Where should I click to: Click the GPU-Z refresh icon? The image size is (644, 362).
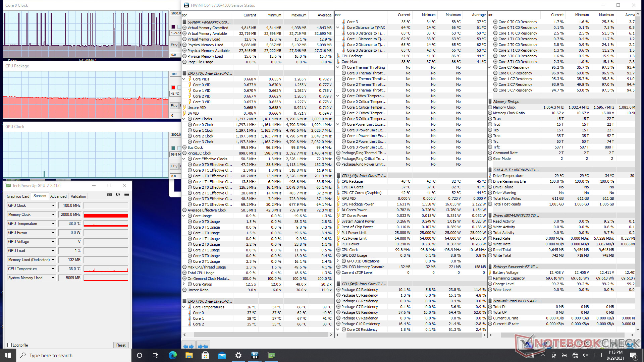[x=118, y=194]
